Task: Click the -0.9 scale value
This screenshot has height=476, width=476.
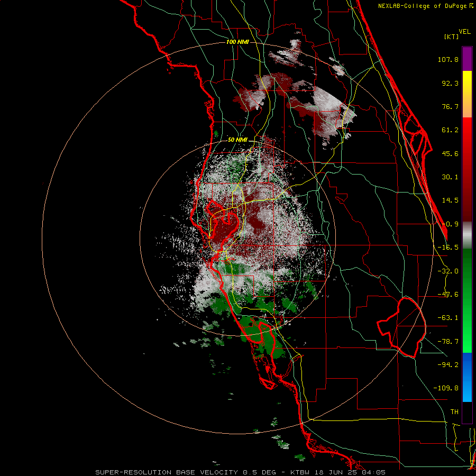Action: point(450,224)
